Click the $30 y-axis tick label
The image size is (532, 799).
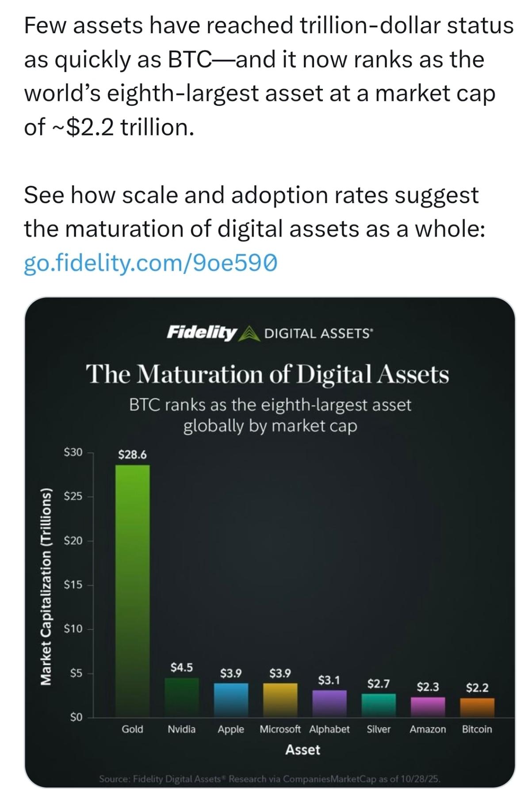click(73, 452)
